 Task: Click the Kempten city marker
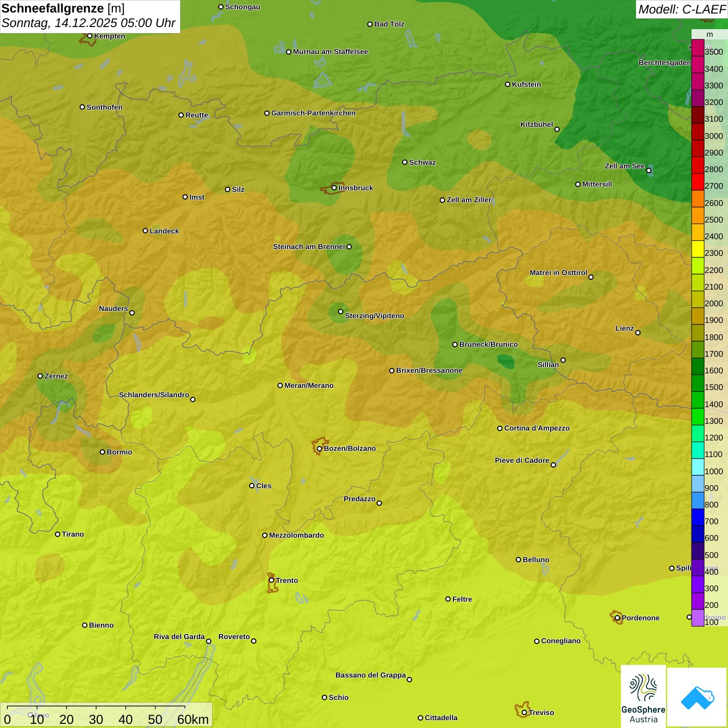point(89,36)
